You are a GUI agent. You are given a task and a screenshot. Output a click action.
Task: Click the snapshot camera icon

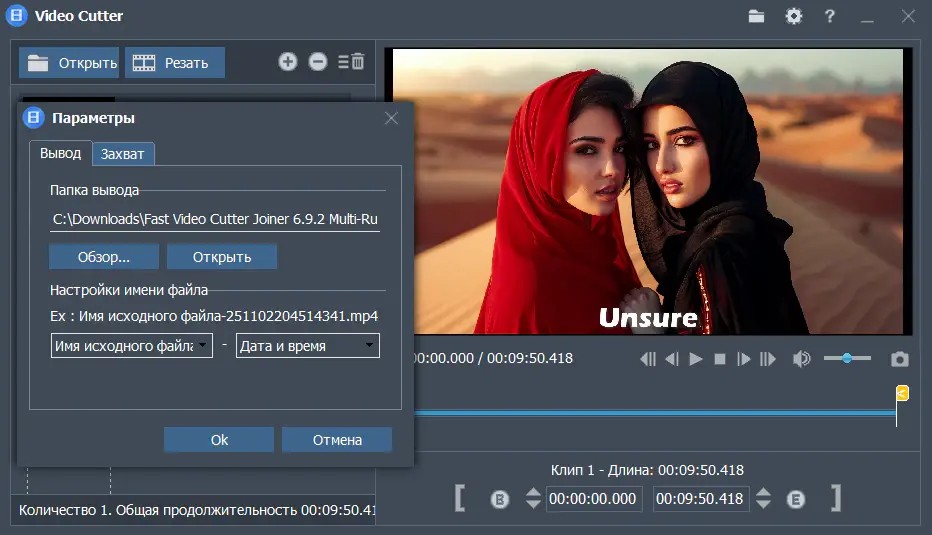(x=900, y=359)
